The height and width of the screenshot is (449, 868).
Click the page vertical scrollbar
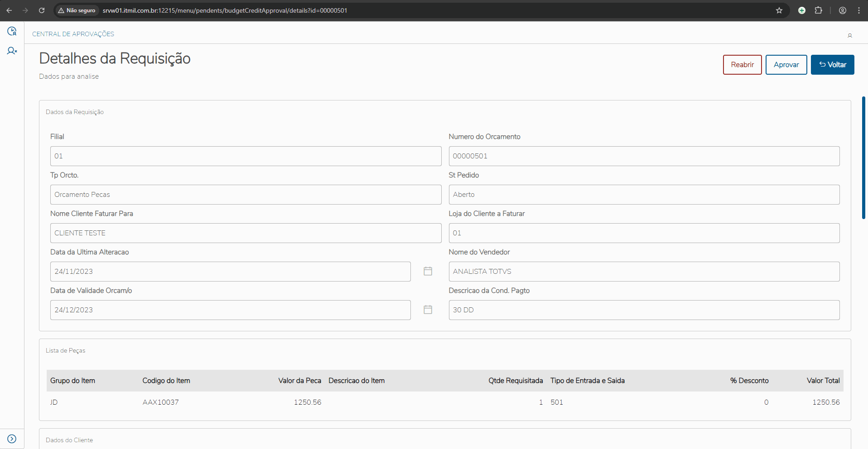[x=863, y=158]
